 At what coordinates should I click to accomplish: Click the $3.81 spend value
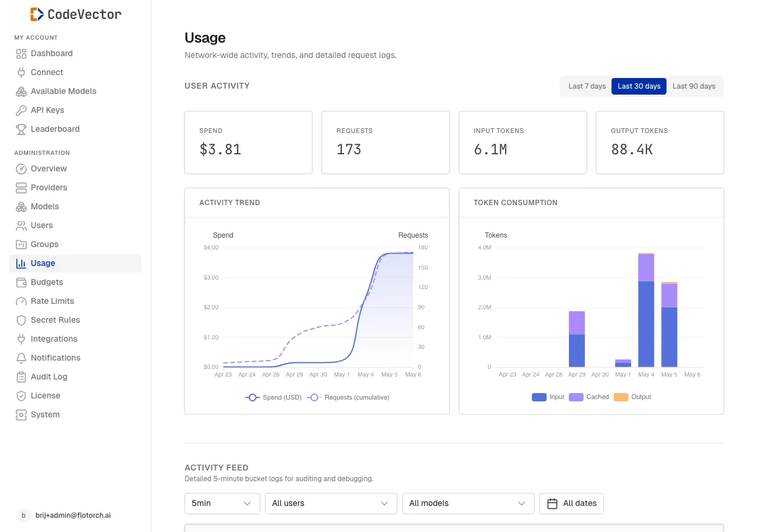221,150
